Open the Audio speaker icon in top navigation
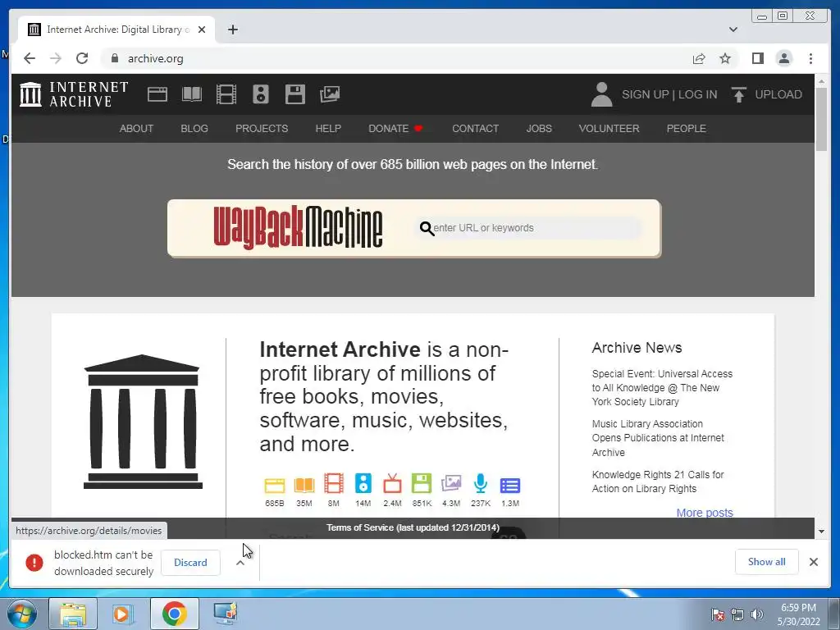The image size is (840, 630). click(x=261, y=94)
